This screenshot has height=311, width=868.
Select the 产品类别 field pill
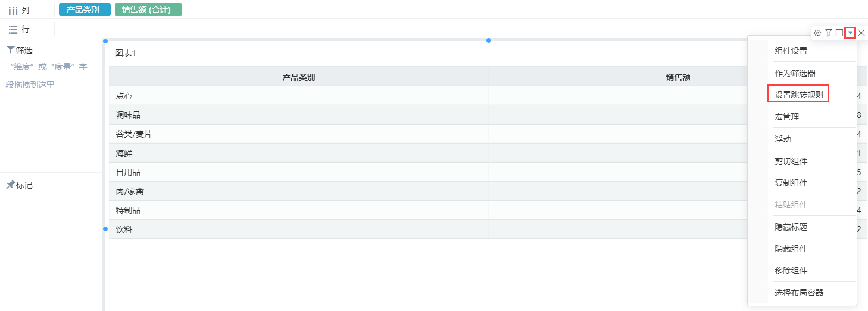(x=85, y=10)
